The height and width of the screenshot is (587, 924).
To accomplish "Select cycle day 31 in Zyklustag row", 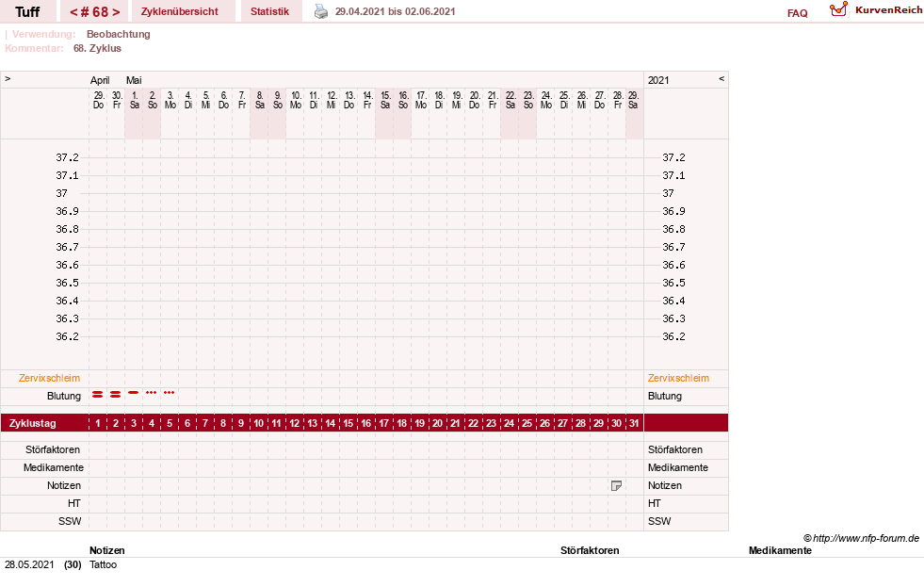I will pos(634,423).
